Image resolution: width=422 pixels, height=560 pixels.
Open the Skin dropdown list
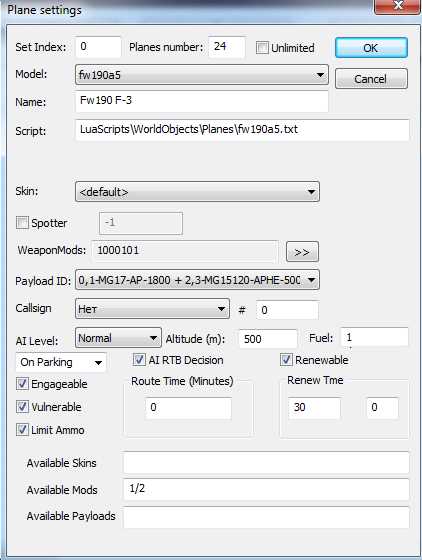coord(197,192)
